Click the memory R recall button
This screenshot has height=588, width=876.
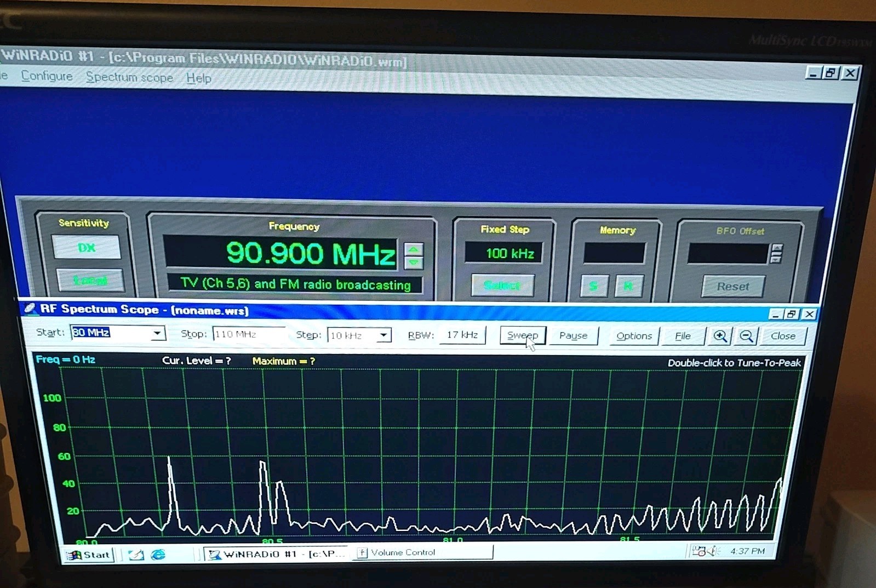point(628,286)
